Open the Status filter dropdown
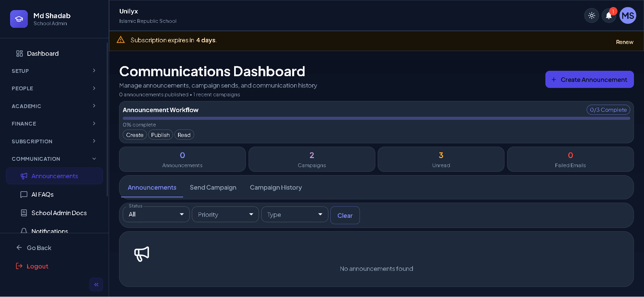This screenshot has height=297, width=644. [x=156, y=214]
